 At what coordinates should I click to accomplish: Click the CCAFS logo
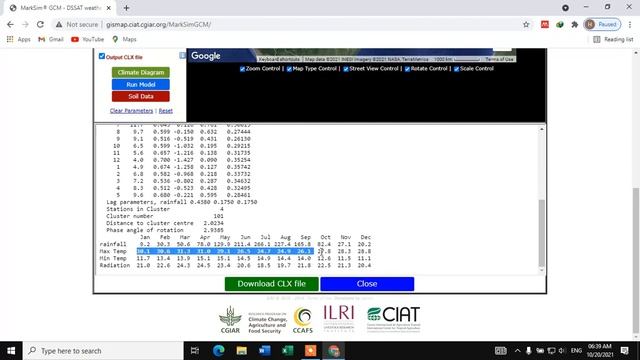point(302,320)
